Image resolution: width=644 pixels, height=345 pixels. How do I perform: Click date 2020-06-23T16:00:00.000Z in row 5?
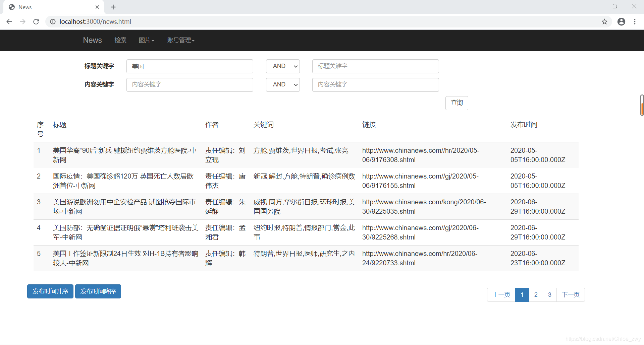coord(538,258)
